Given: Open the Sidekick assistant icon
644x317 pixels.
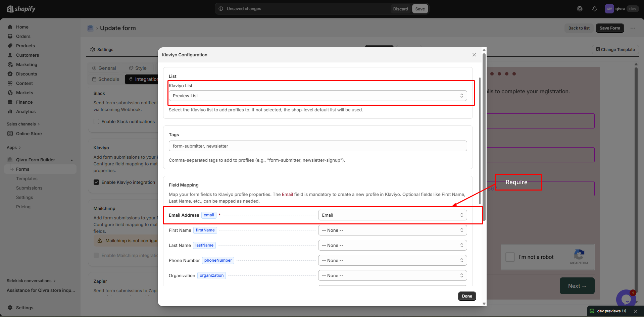Looking at the screenshot, I should point(580,9).
